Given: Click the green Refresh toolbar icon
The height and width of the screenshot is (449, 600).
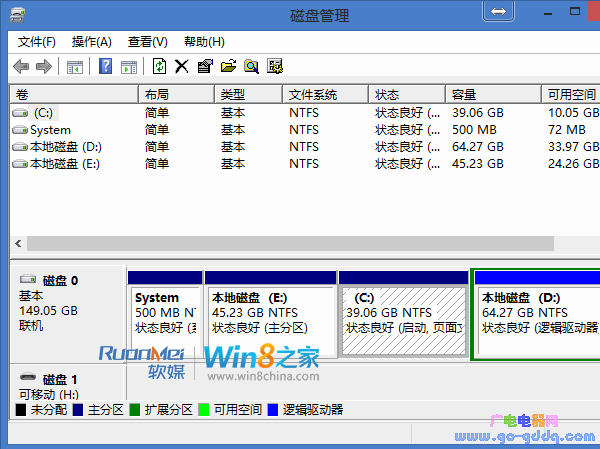Looking at the screenshot, I should [x=159, y=66].
